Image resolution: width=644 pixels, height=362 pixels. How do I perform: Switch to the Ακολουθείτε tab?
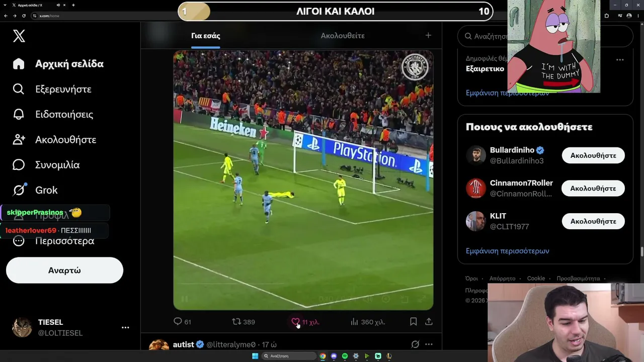pos(343,36)
